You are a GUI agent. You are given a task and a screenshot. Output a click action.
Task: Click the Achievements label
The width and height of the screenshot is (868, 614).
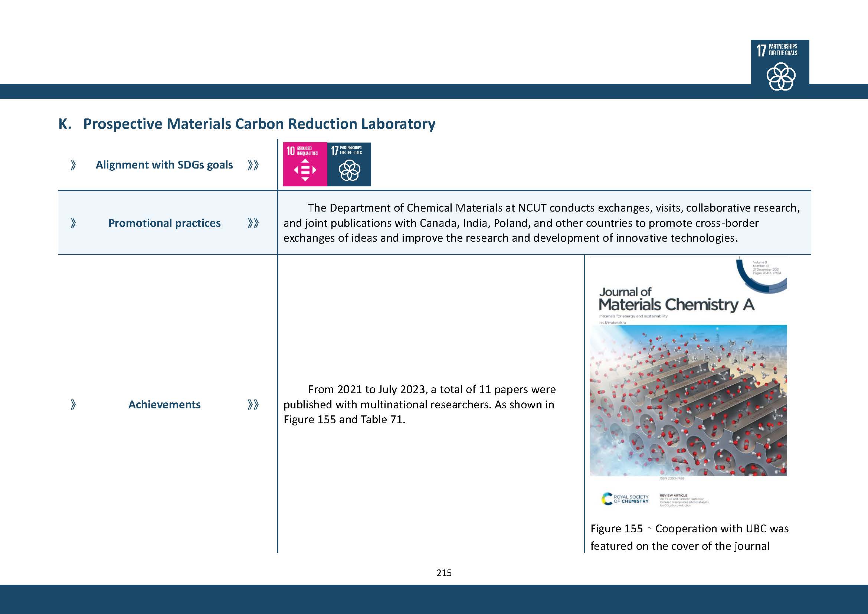[164, 405]
